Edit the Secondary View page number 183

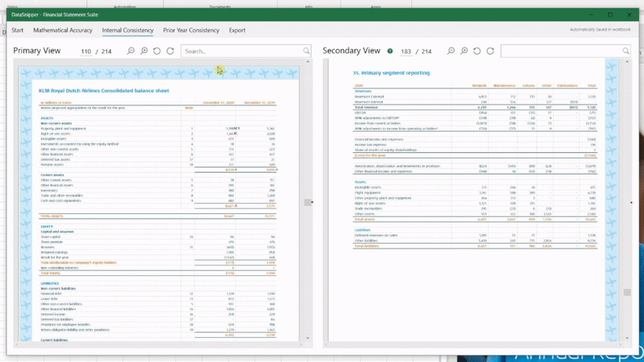tap(406, 51)
